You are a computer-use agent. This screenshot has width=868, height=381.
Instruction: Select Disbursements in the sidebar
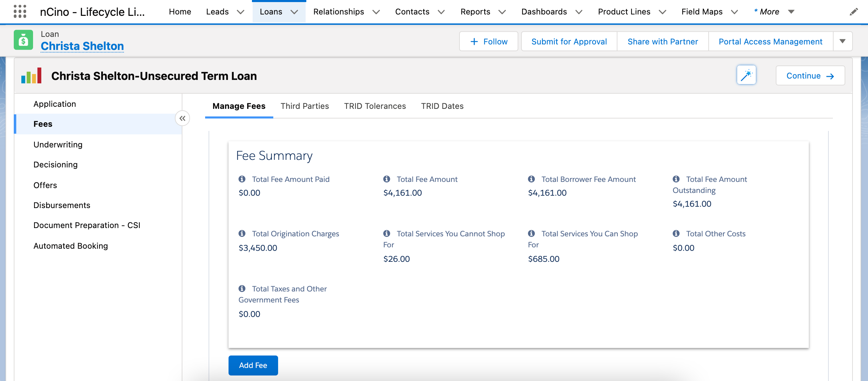pos(98,205)
